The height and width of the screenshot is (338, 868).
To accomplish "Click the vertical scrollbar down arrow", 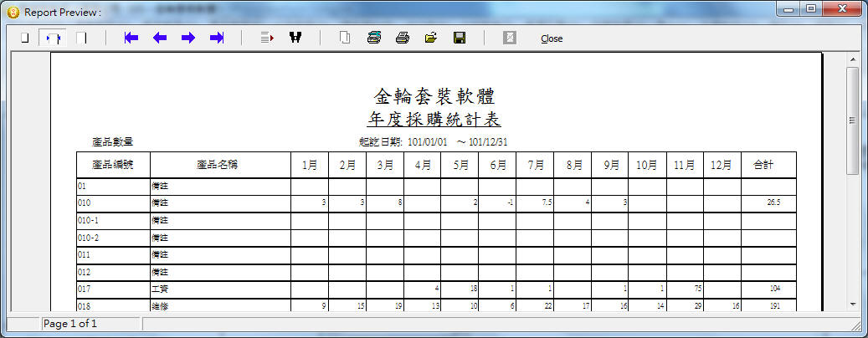I will pos(853,305).
